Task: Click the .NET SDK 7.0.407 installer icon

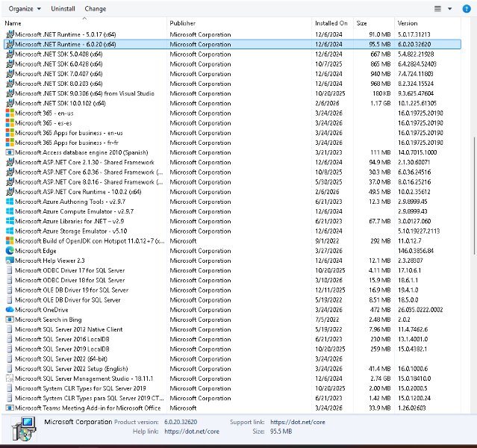Action: (10, 74)
